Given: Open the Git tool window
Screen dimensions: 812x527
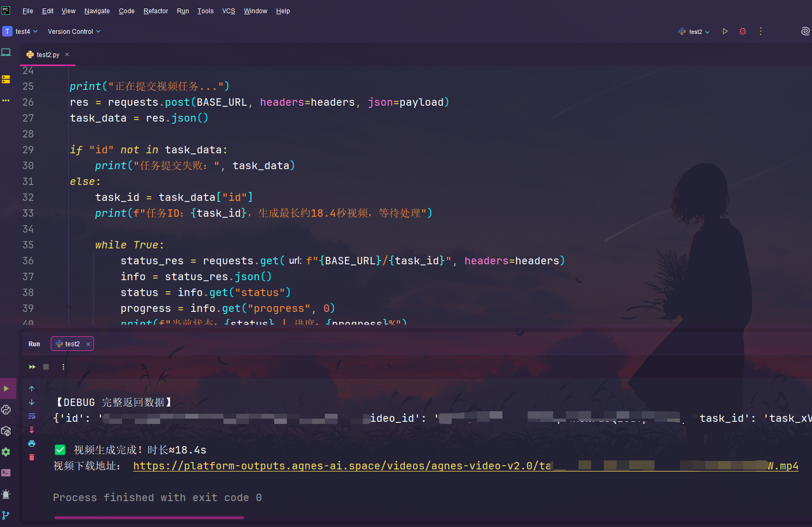Looking at the screenshot, I should click(x=6, y=515).
